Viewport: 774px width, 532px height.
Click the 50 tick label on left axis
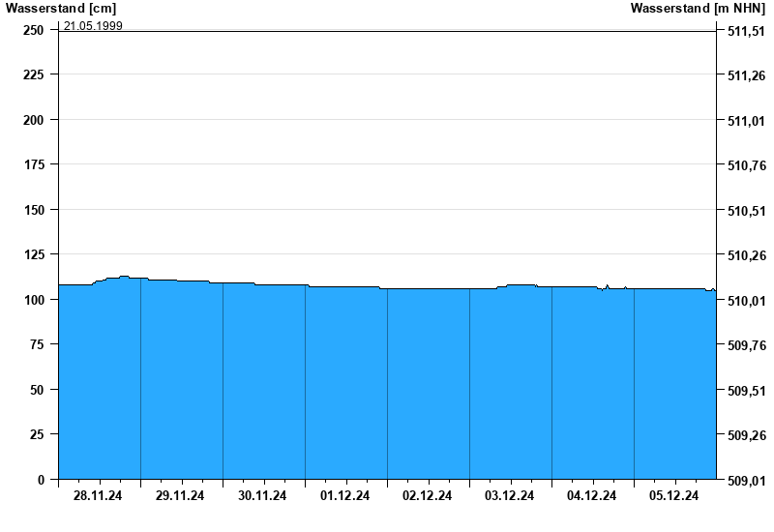pos(37,390)
